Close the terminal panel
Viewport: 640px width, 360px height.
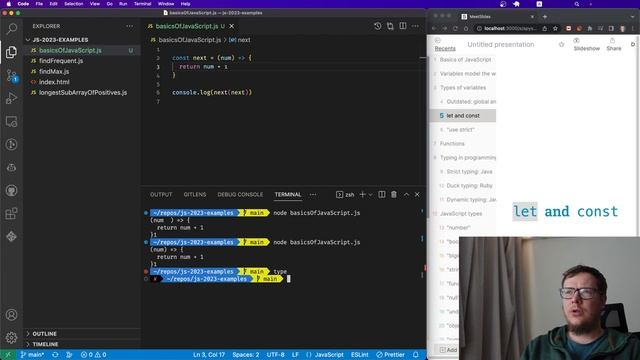(x=417, y=195)
